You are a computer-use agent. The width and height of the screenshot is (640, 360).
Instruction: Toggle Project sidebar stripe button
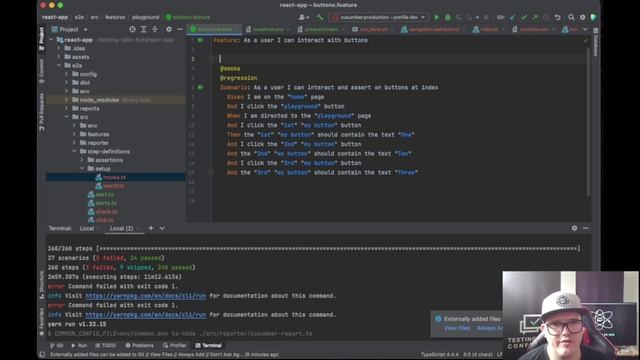tap(42, 39)
